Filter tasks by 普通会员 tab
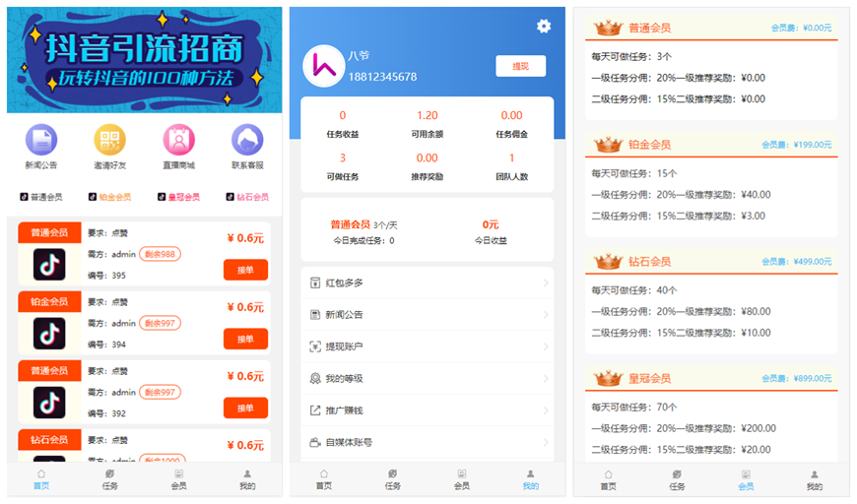Screen dimensions: 857x504 pos(41,197)
